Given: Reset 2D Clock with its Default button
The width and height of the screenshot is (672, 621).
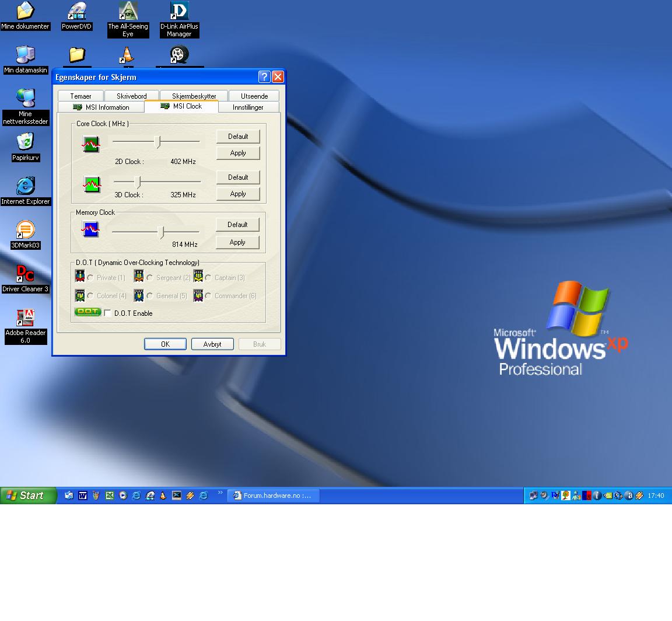Looking at the screenshot, I should pyautogui.click(x=238, y=137).
